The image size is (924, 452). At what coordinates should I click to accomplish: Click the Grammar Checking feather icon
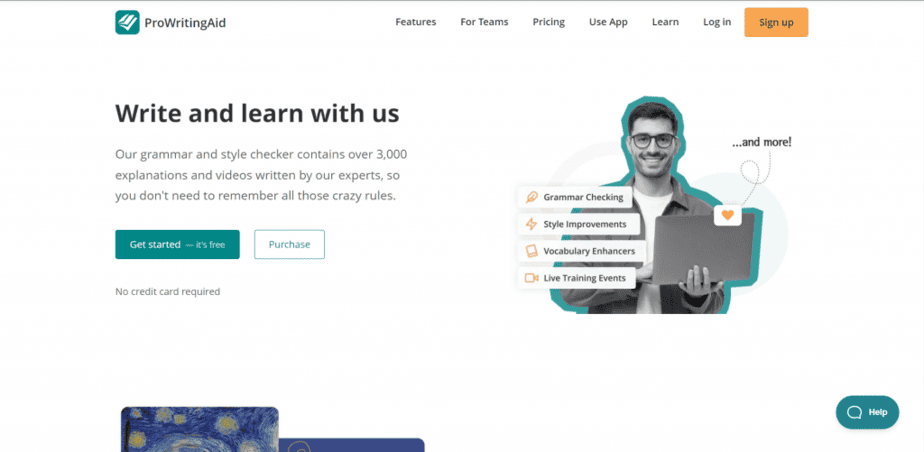[x=532, y=197]
